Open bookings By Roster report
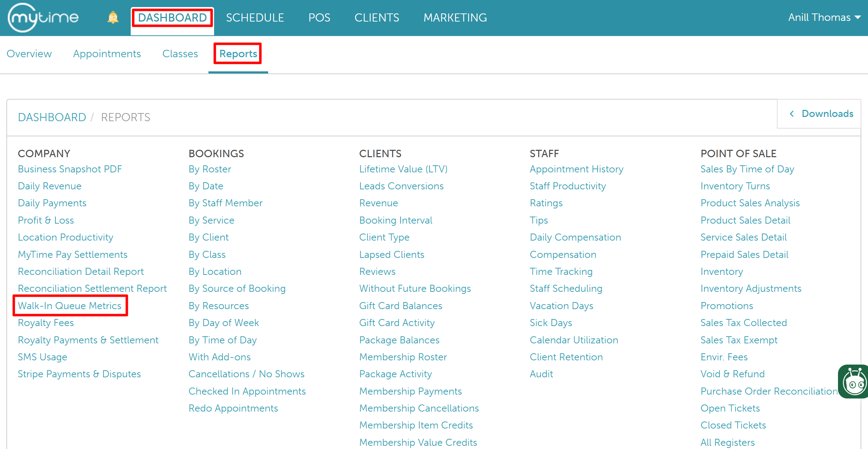 coord(210,169)
